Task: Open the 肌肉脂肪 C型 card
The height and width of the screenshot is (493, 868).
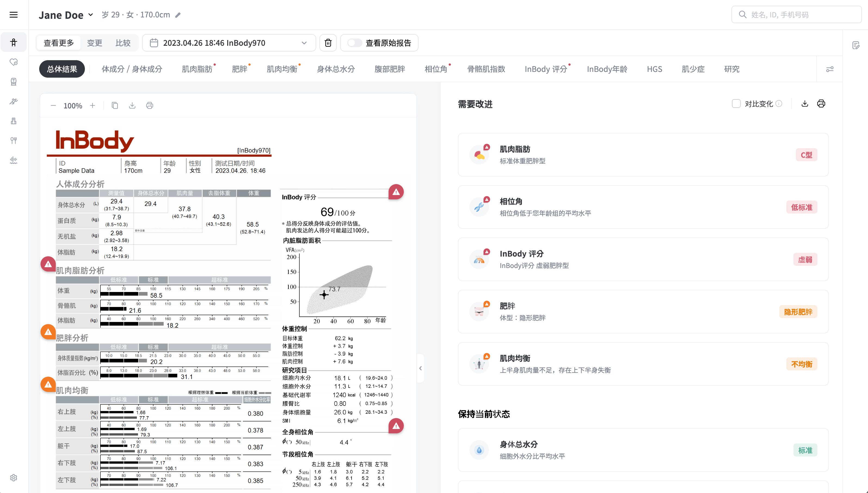Action: pos(643,155)
